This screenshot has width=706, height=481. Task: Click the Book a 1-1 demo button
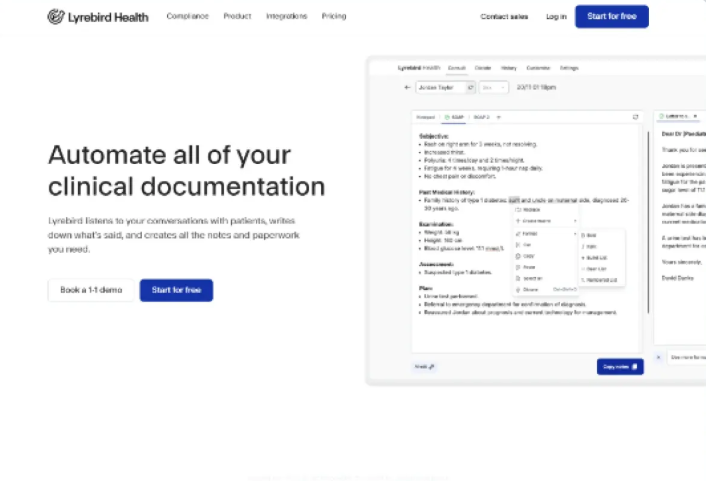pyautogui.click(x=91, y=290)
